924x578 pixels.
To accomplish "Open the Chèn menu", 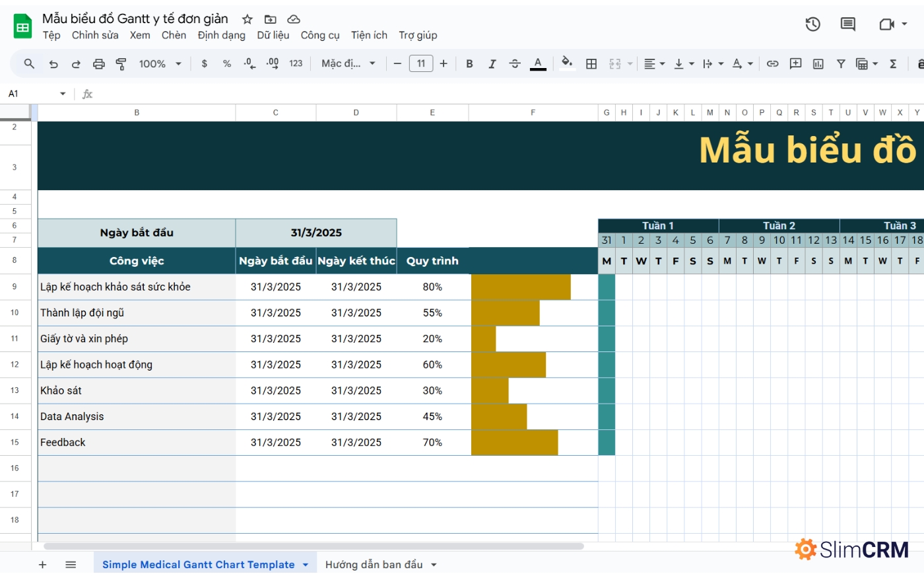I will 174,35.
